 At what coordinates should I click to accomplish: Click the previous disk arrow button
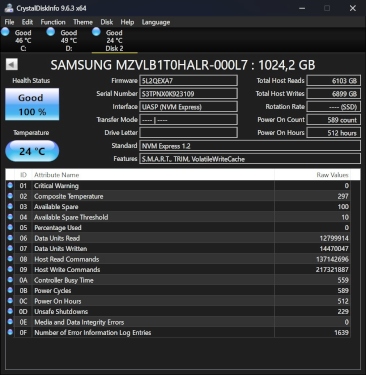point(12,64)
